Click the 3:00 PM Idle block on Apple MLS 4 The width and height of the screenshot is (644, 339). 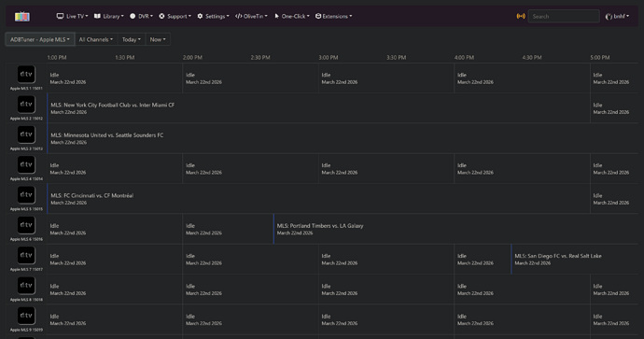386,168
